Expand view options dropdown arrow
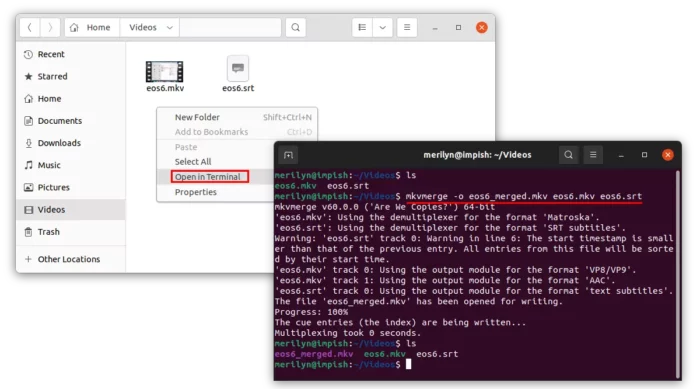Screen dimensions: 700x389 point(383,28)
